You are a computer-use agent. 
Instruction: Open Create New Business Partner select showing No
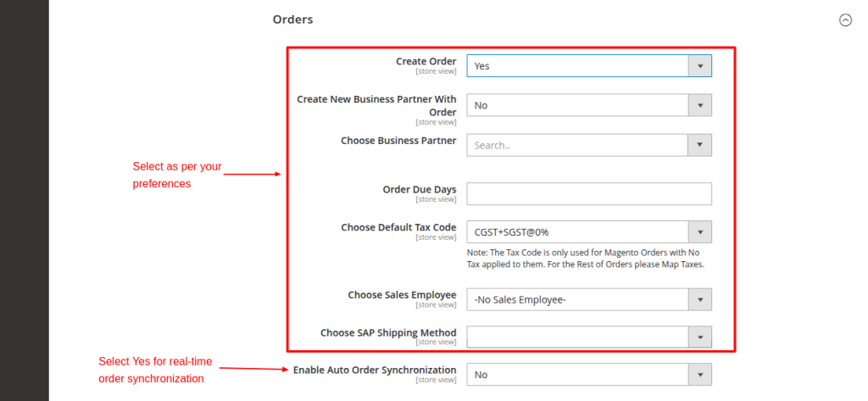click(x=576, y=105)
